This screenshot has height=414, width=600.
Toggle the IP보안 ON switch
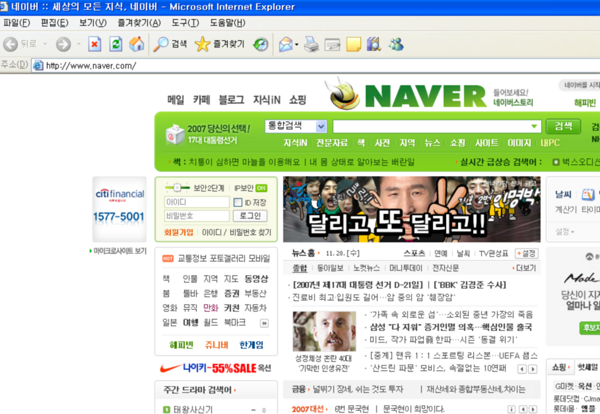coord(261,188)
